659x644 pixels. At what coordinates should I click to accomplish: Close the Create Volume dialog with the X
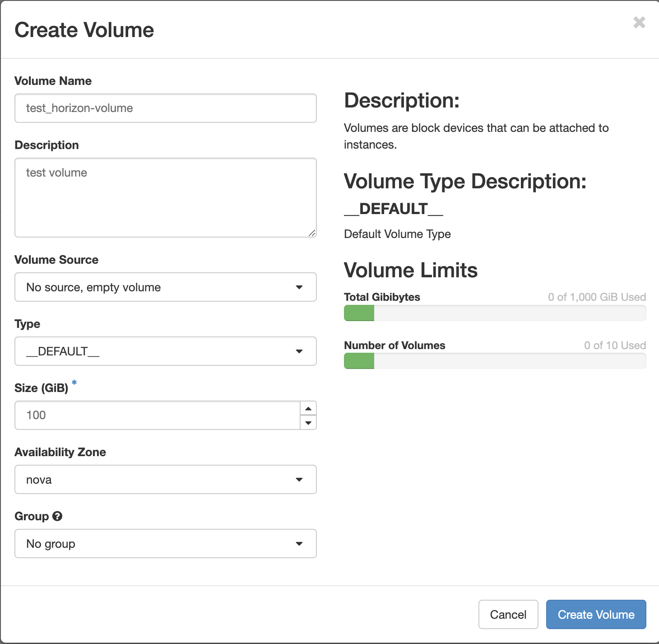click(639, 22)
